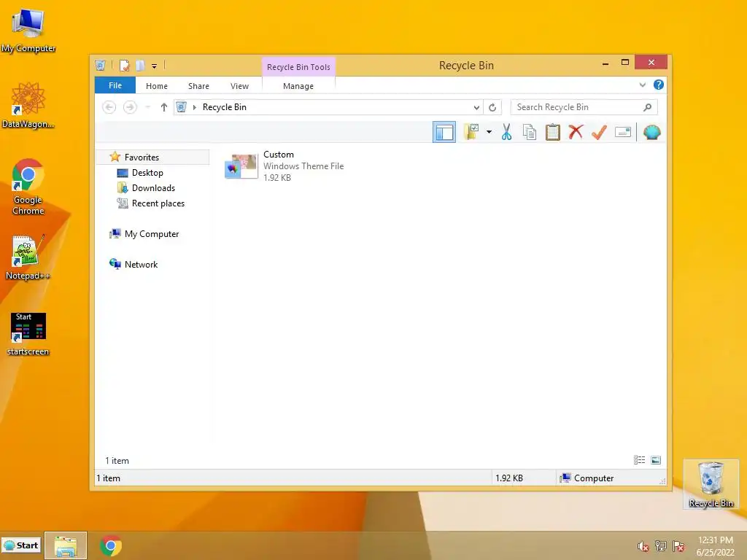Switch to the Home ribbon tab
The height and width of the screenshot is (560, 747).
157,86
